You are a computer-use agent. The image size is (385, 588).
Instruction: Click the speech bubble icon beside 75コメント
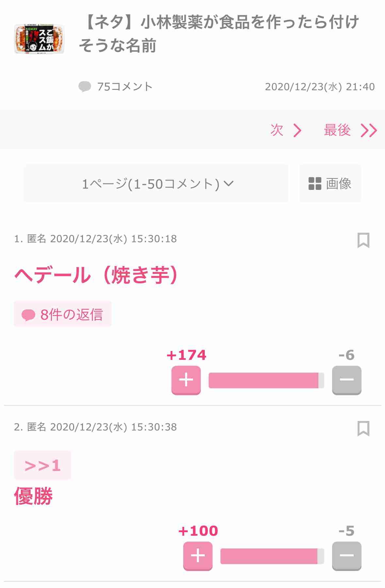click(85, 87)
